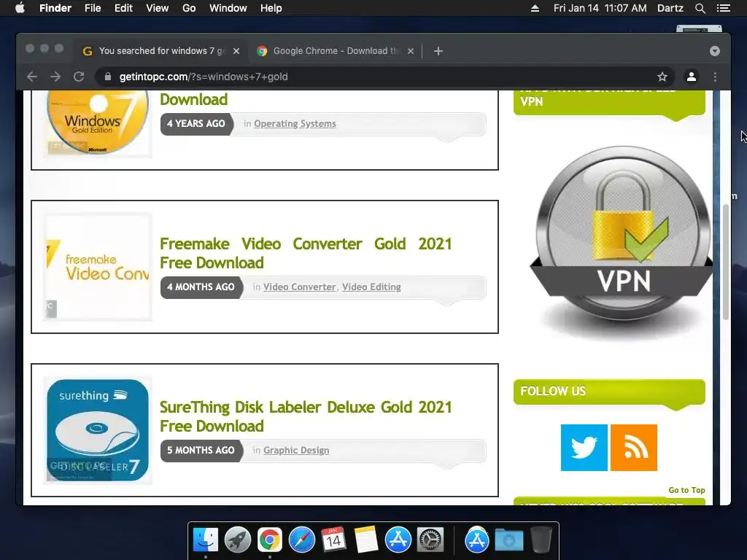
Task: Open Calendar from the Dock
Action: tap(333, 540)
